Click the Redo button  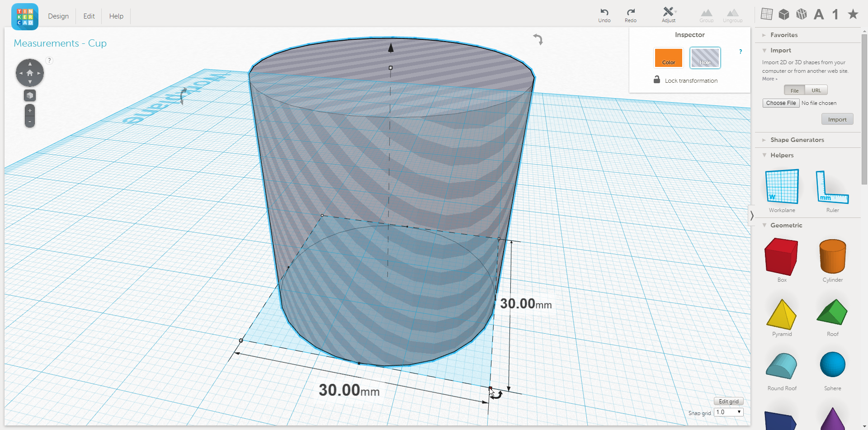[x=631, y=15]
